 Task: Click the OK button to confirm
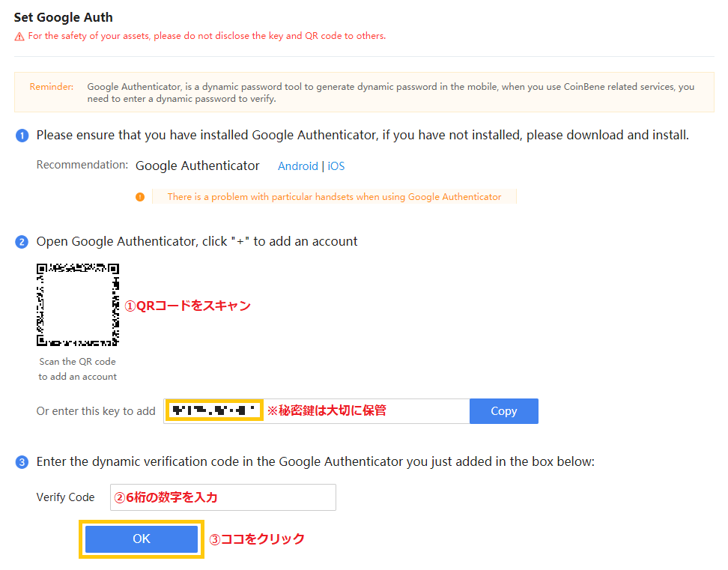point(142,539)
